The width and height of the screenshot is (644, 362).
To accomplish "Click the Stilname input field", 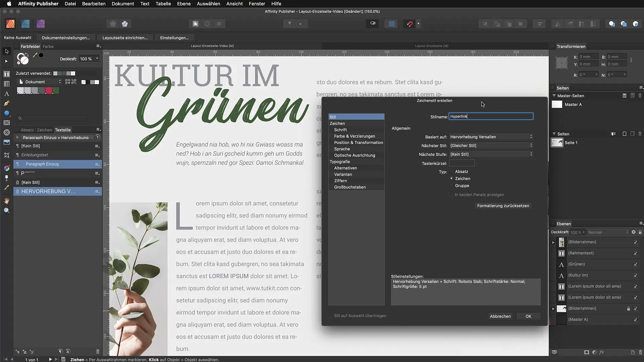I will [x=491, y=116].
